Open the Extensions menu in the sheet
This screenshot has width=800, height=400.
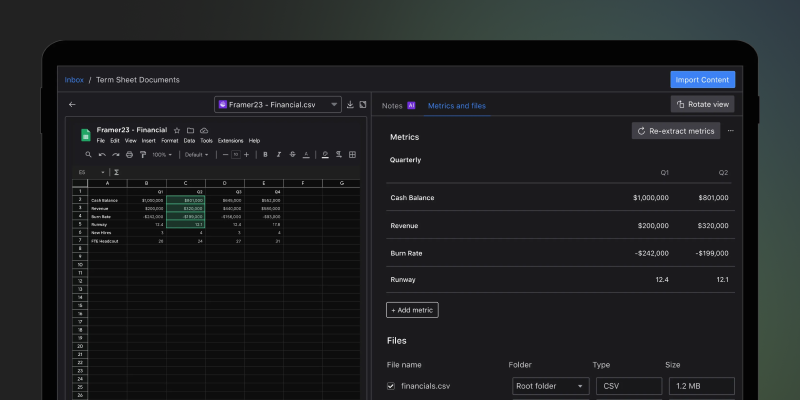231,141
